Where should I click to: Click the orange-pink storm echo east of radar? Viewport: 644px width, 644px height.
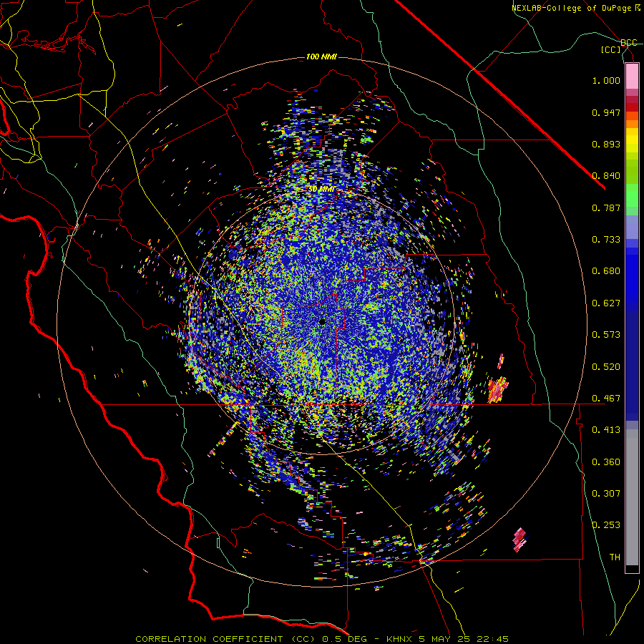(497, 389)
